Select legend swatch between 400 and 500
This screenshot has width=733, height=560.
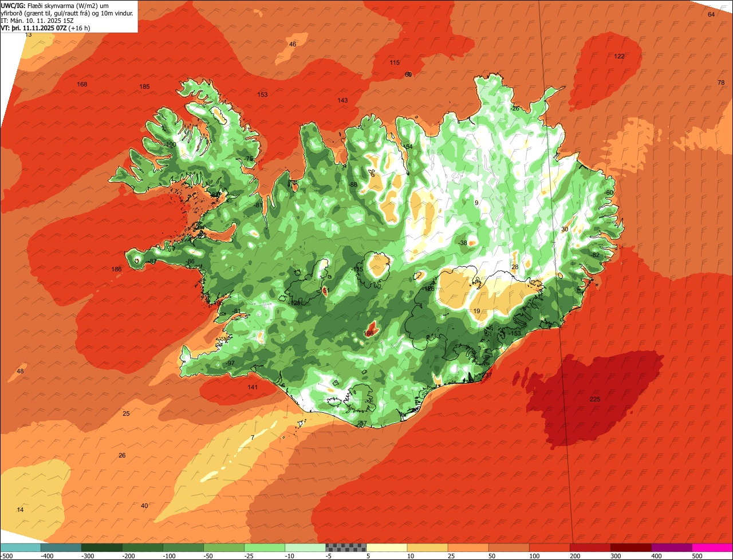coord(671,547)
